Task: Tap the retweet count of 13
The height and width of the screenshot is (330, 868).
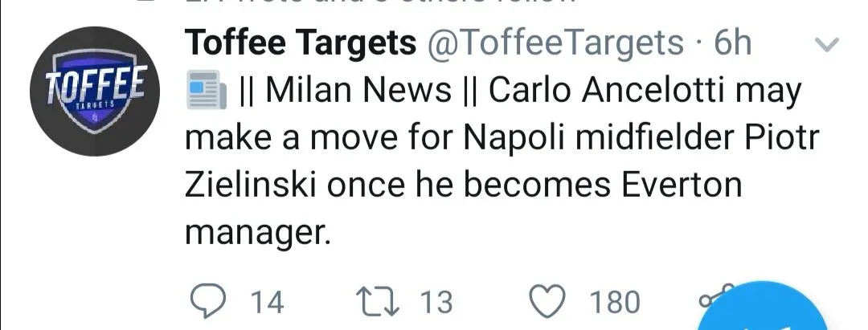Action: tap(437, 302)
